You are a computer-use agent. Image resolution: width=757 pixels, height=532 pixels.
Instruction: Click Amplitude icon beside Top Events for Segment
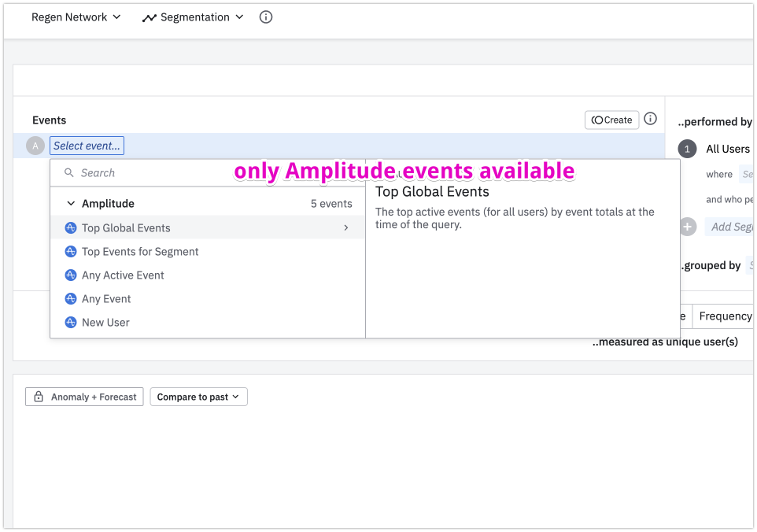point(71,252)
